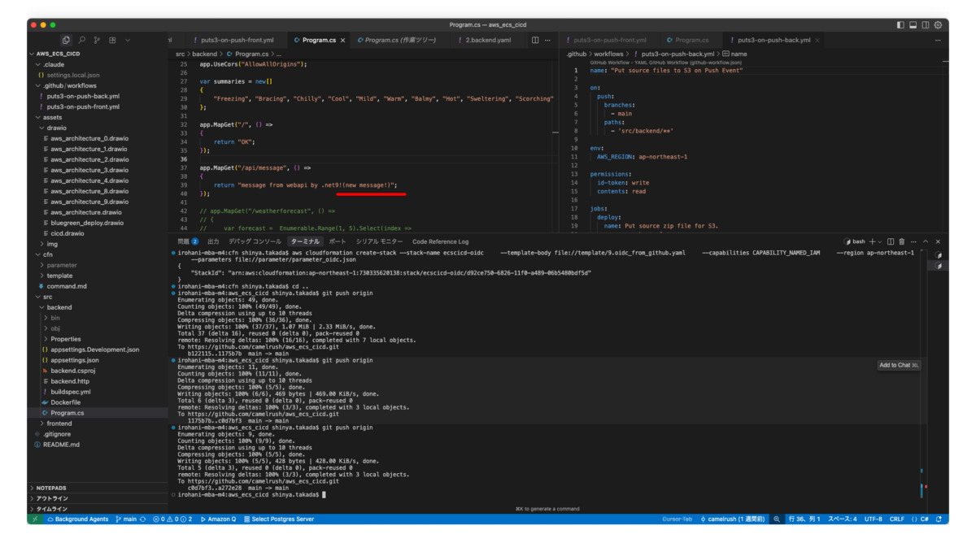Open bluegreen_deploy.drawio file
This screenshot has width=976, height=560.
tap(97, 223)
